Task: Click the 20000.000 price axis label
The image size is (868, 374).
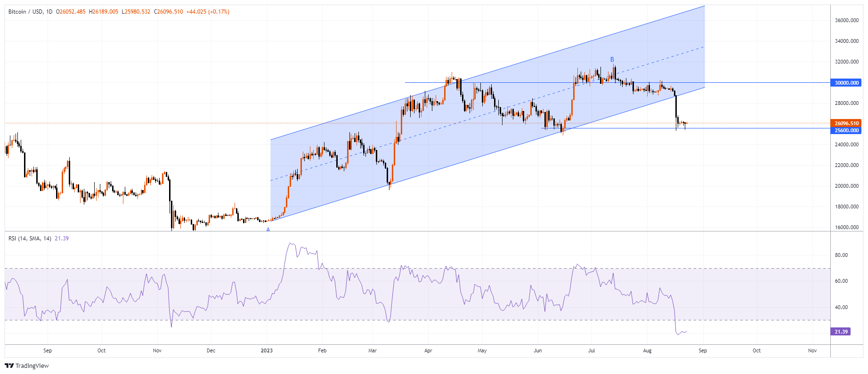Action: pyautogui.click(x=847, y=186)
